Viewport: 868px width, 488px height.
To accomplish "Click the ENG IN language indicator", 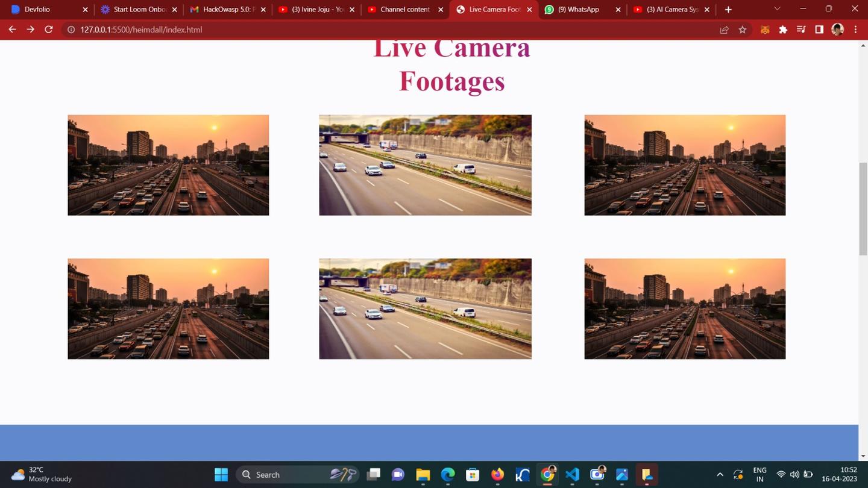I will coord(759,475).
